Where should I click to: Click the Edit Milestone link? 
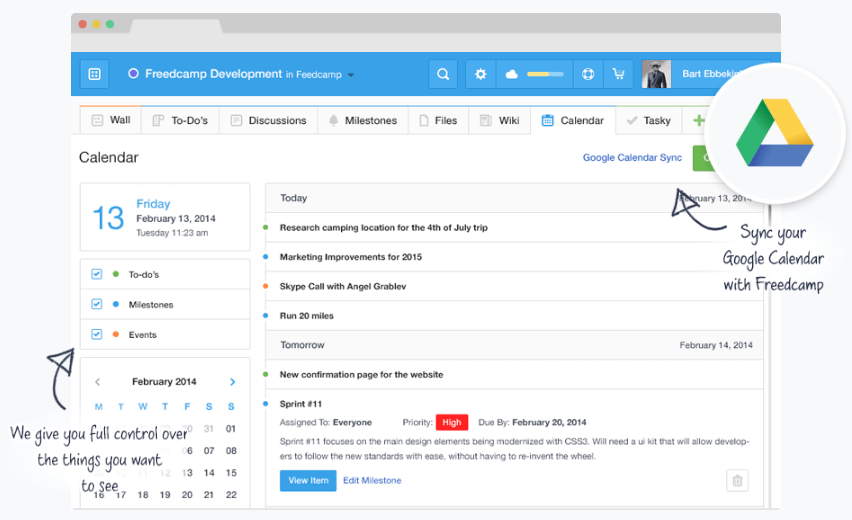[372, 480]
